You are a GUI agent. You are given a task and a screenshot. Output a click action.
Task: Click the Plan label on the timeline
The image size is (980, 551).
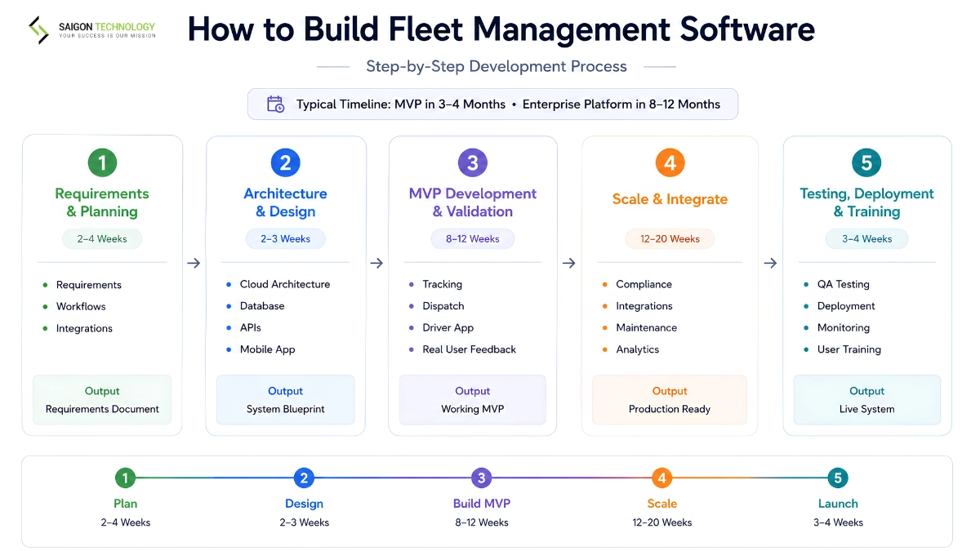coord(125,504)
